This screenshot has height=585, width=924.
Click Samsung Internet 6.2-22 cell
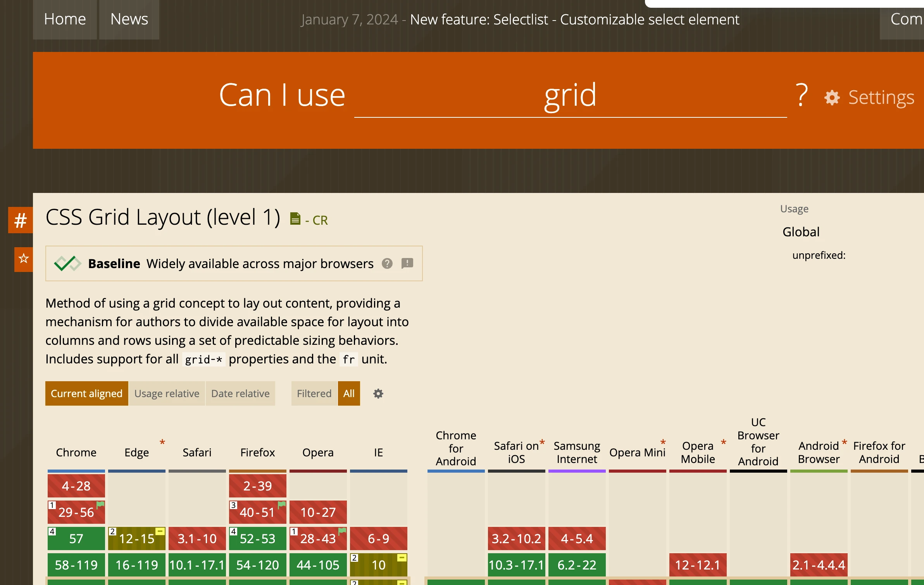(x=577, y=565)
